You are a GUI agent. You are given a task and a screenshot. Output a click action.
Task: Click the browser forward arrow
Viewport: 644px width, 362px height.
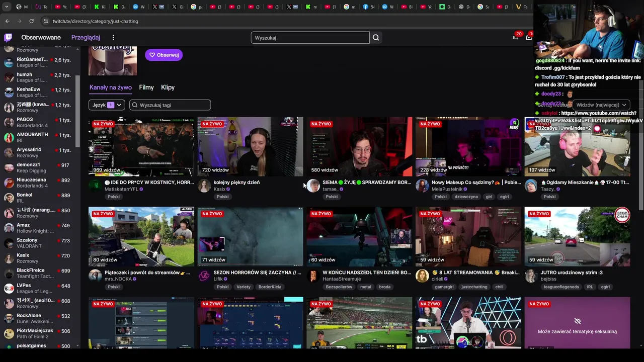tap(20, 21)
